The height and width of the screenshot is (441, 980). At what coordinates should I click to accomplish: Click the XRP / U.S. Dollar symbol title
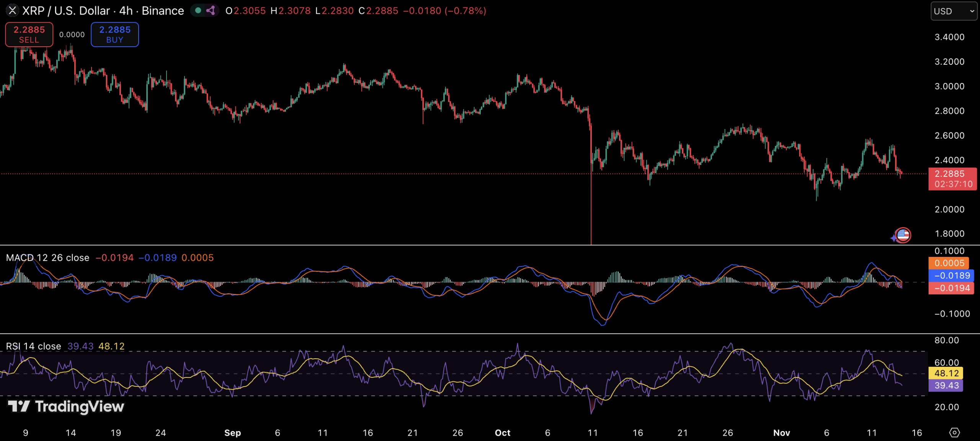point(66,11)
